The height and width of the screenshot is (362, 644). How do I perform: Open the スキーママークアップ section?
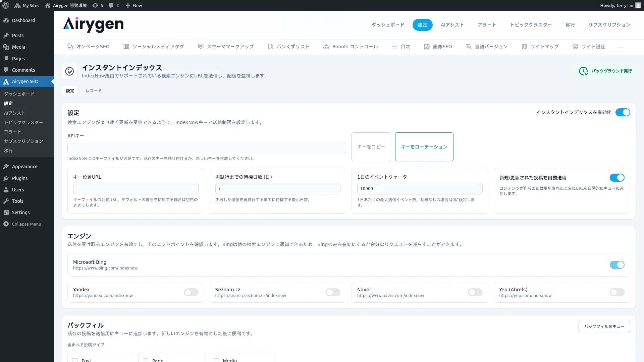226,47
